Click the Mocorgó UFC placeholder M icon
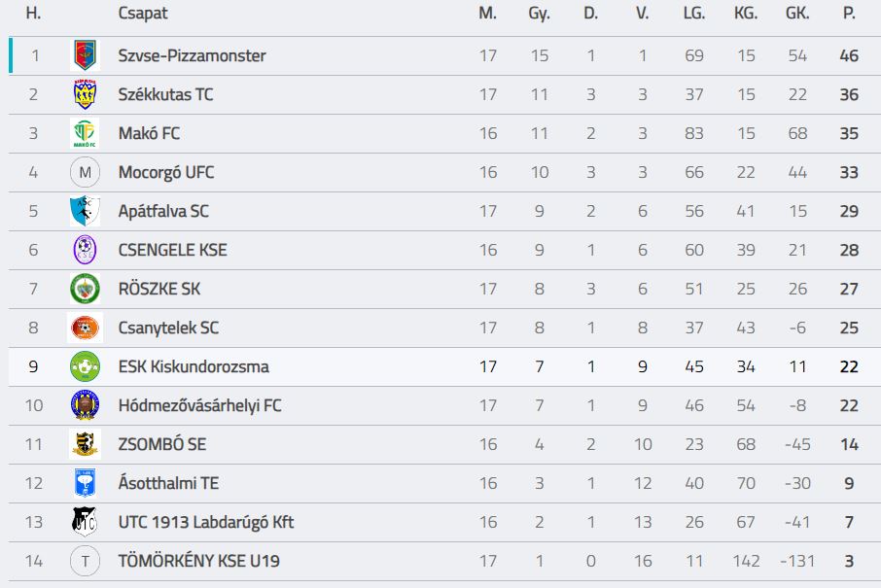Image resolution: width=881 pixels, height=588 pixels. coord(85,172)
